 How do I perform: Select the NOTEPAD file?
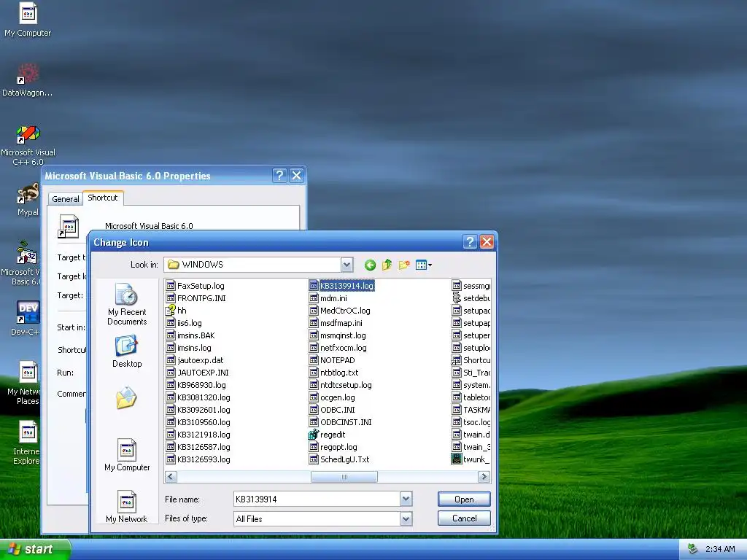click(332, 360)
